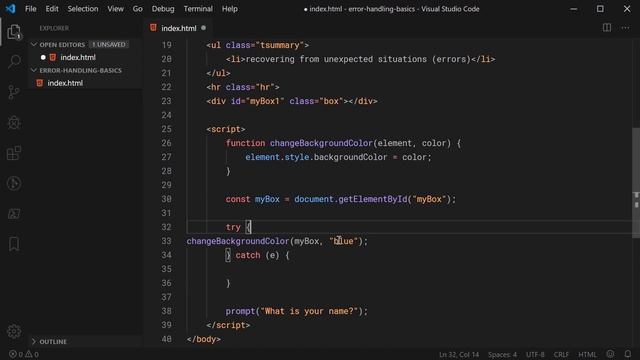Open the File menu
The height and width of the screenshot is (360, 640).
coord(31,9)
